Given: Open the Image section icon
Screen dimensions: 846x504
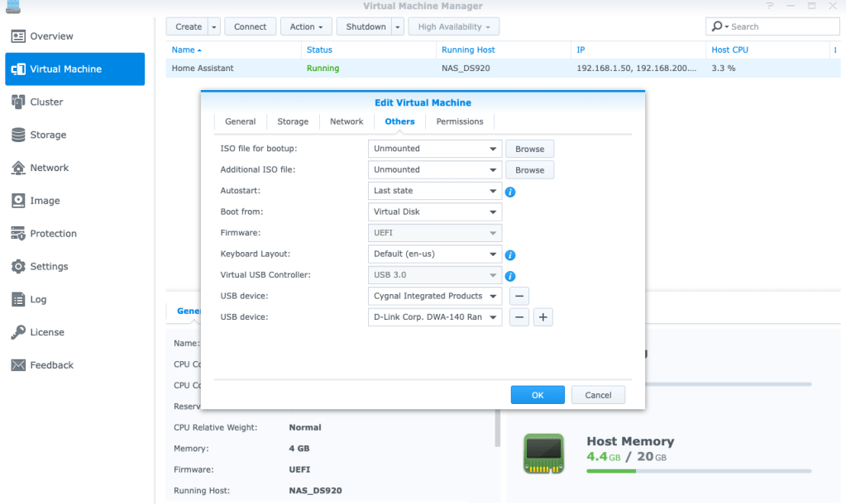Looking at the screenshot, I should (x=18, y=201).
